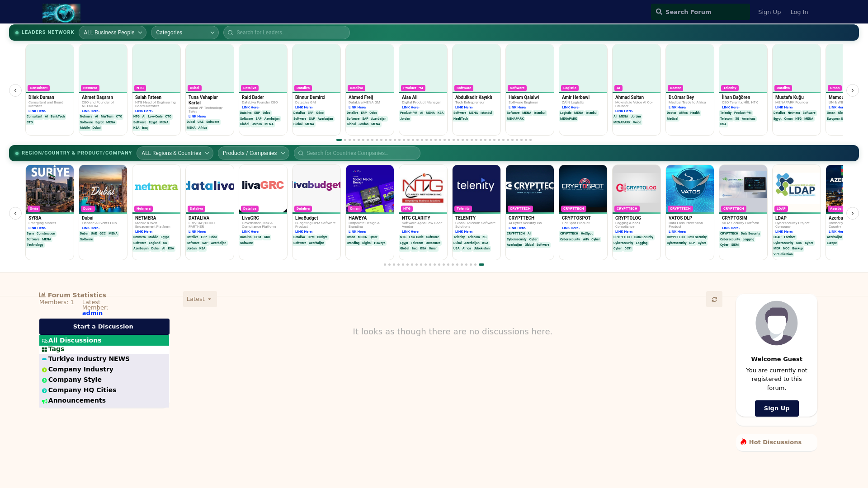Click the CRYPTOSPOT logo thumbnail
This screenshot has width=868, height=488.
click(x=583, y=189)
